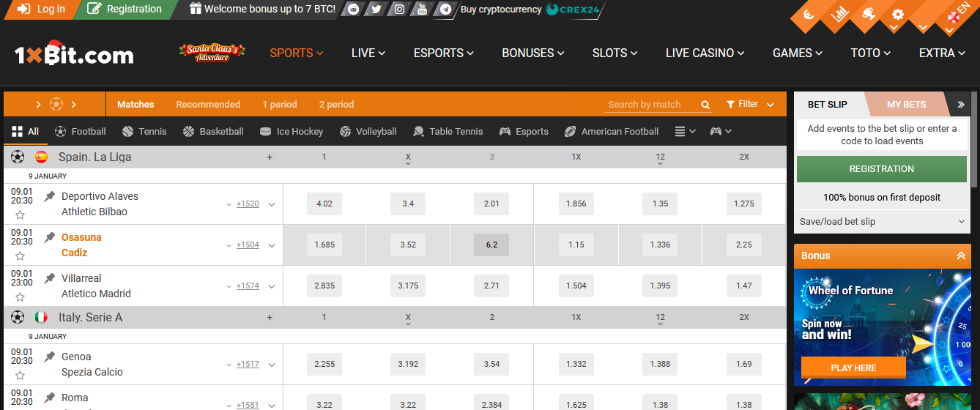Open the ESPORTS dropdown menu
This screenshot has width=980, height=410.
coord(444,53)
